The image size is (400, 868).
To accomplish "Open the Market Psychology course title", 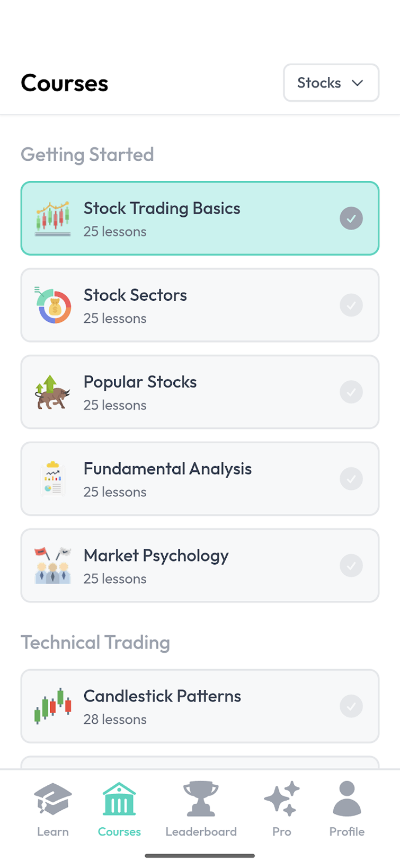I will point(156,556).
